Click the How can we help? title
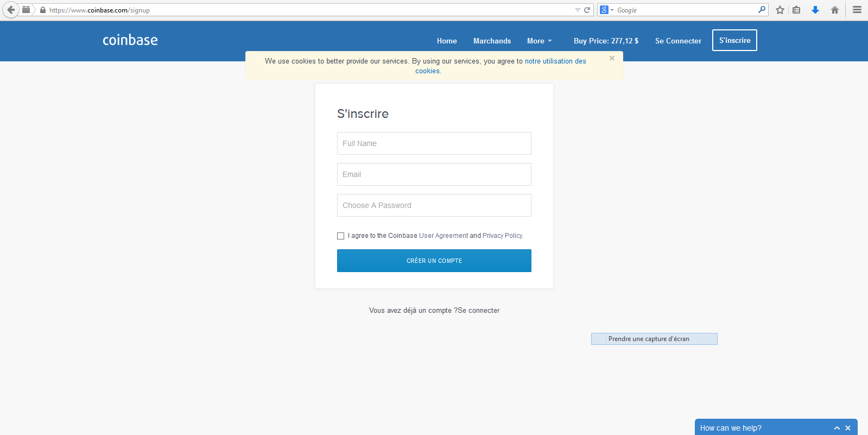 (731, 428)
